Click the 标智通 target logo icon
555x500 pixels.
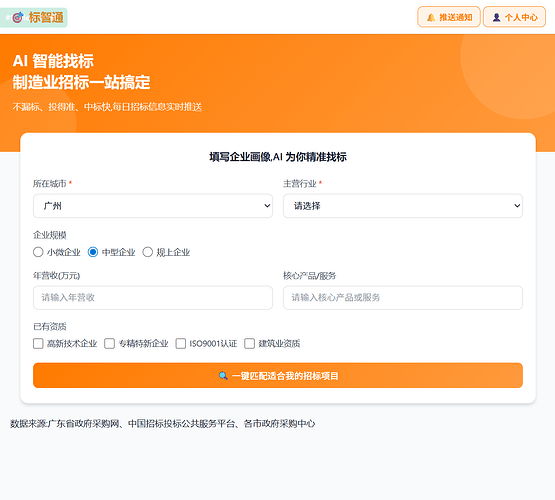point(18,17)
